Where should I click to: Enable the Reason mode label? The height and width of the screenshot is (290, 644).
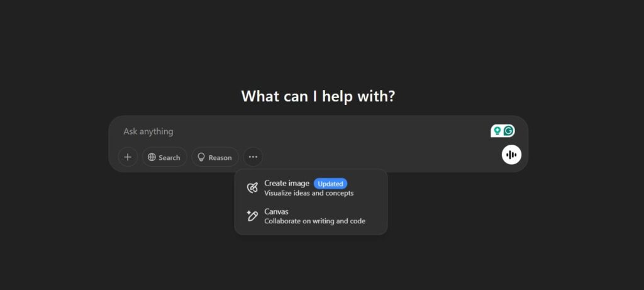point(220,158)
